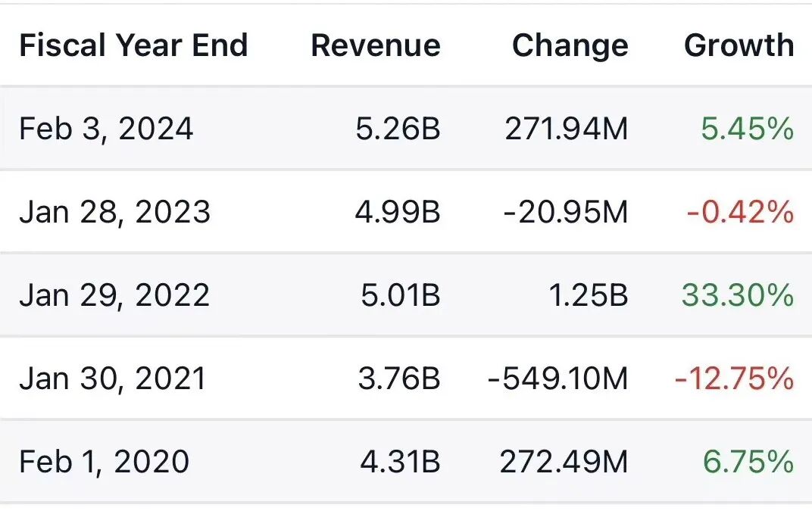
Task: Click the Change column header
Action: tap(570, 45)
